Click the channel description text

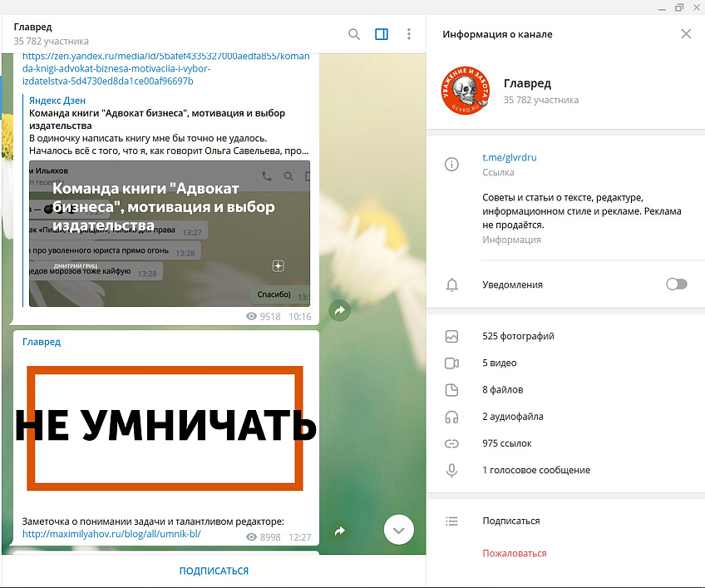582,211
